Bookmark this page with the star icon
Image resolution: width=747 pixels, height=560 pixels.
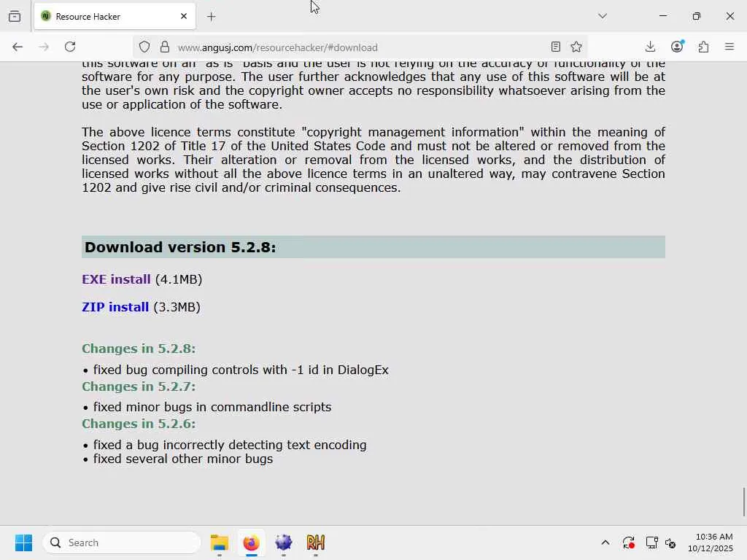click(x=576, y=47)
